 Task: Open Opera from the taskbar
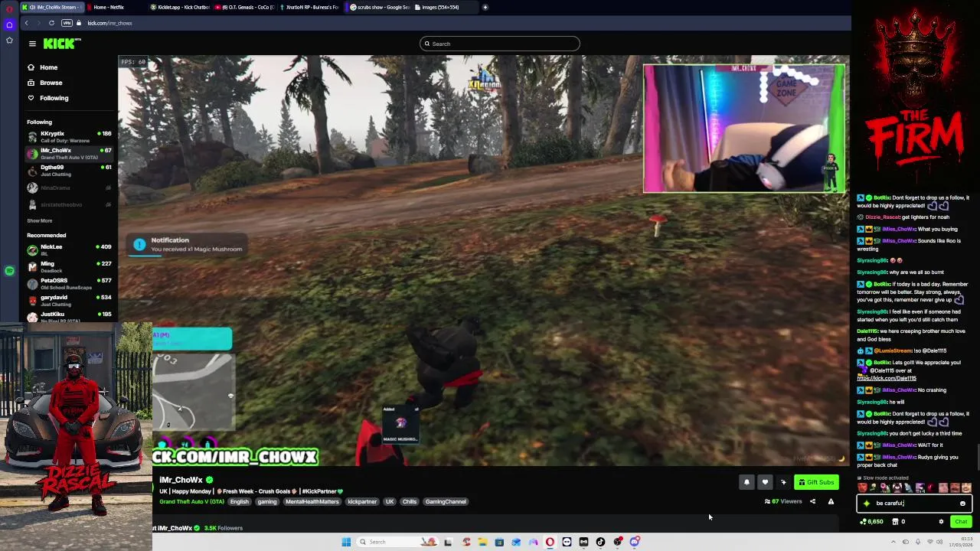pos(550,542)
